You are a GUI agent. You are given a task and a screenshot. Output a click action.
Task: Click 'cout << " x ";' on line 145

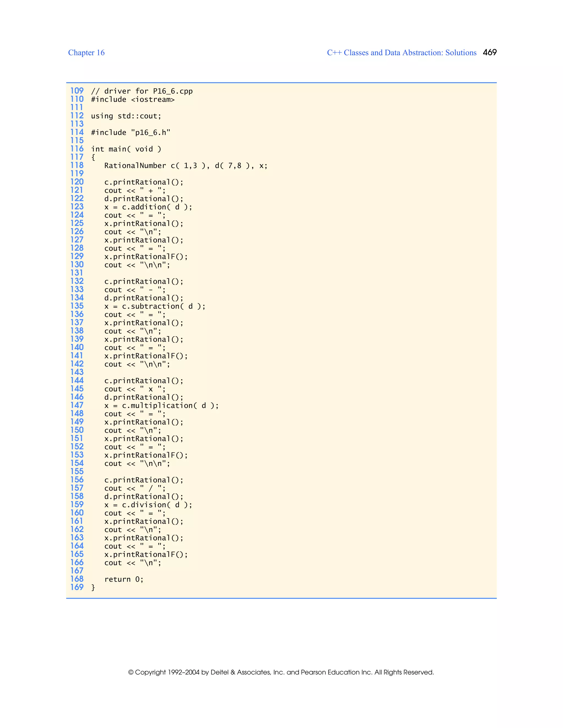click(135, 389)
